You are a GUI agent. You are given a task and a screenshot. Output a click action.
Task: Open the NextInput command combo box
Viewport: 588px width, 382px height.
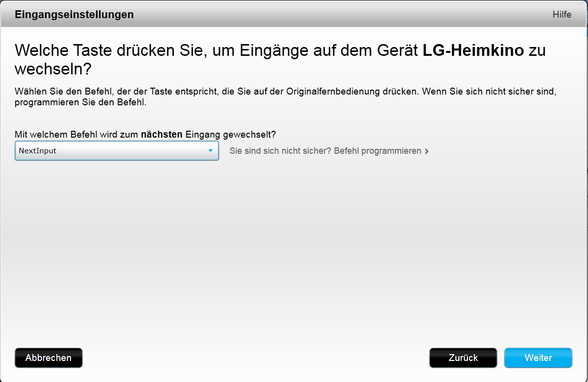click(x=117, y=151)
